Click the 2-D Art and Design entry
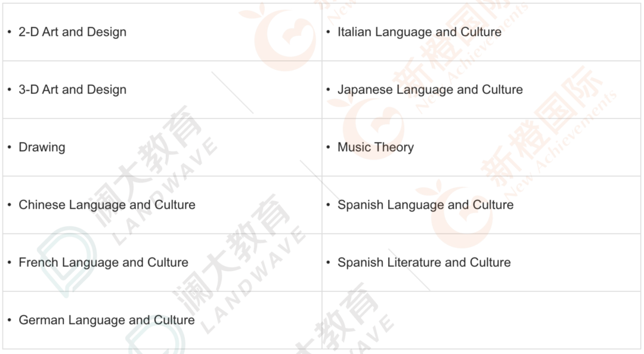Screen dimensions: 644x354 [72, 32]
